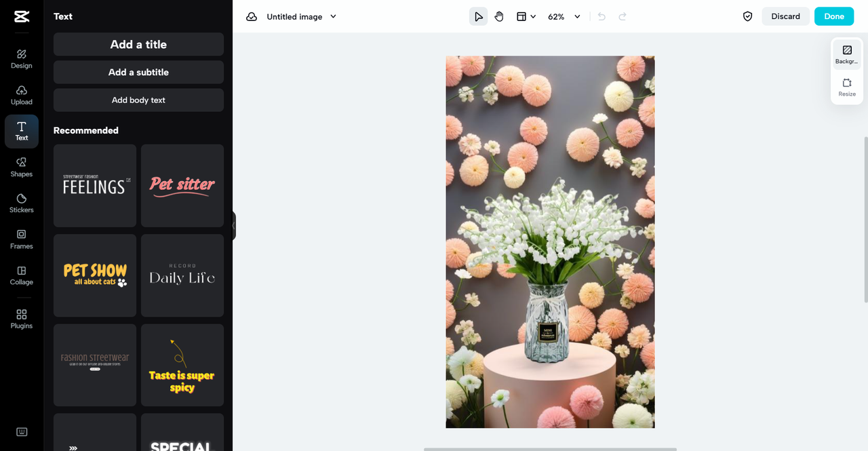Click the vertical canvas scrollbar
The height and width of the screenshot is (451, 868).
[x=865, y=219]
